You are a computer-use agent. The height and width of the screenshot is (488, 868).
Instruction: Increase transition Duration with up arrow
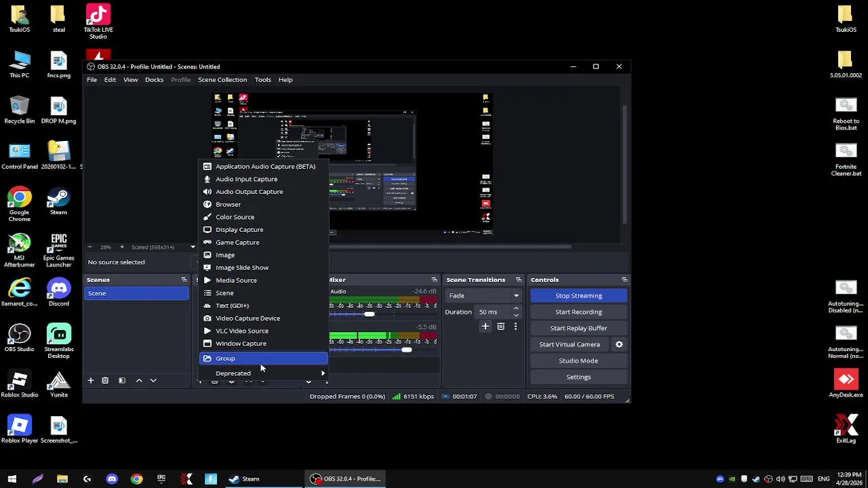tap(516, 308)
